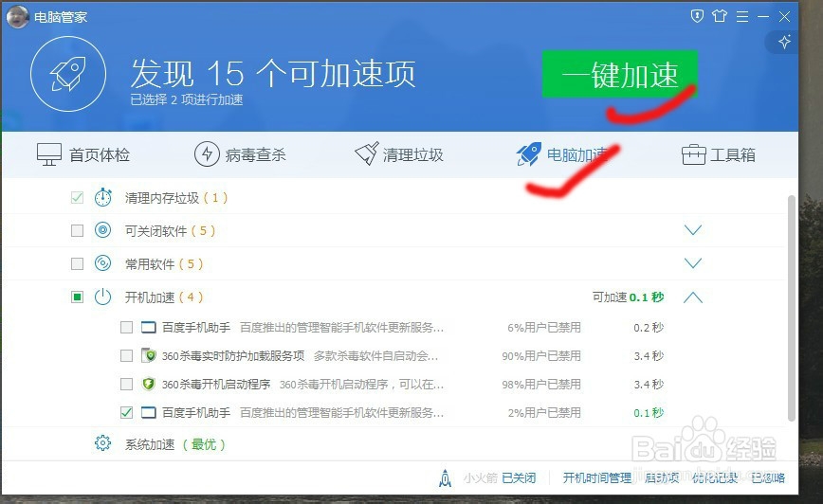Check 360杀毒开机启动程序 checkbox
The image size is (823, 504).
pos(126,385)
